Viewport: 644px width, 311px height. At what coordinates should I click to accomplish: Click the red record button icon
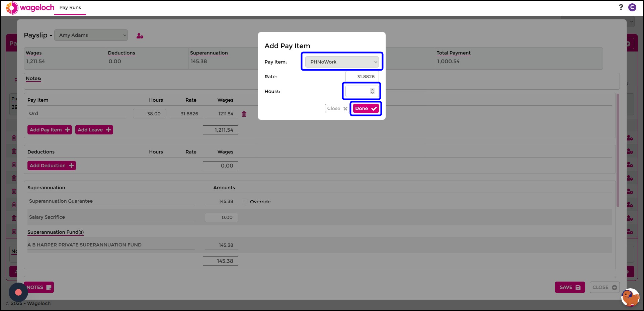click(x=18, y=292)
